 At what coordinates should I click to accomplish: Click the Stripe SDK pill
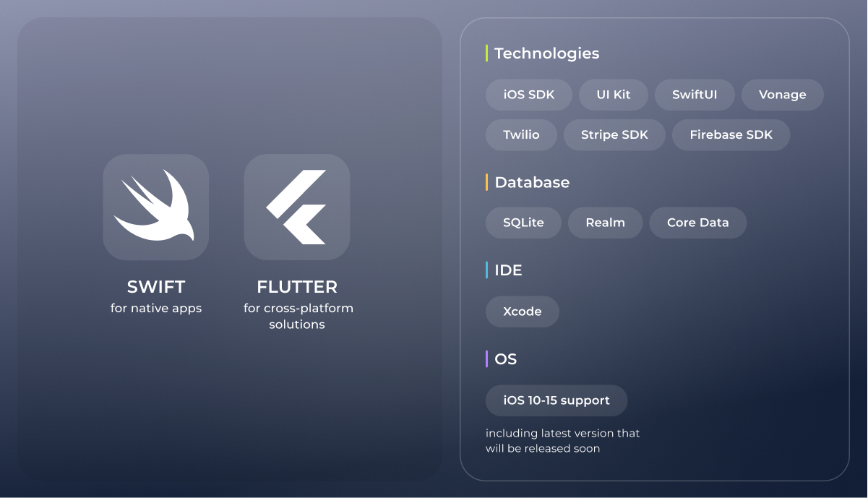click(614, 135)
